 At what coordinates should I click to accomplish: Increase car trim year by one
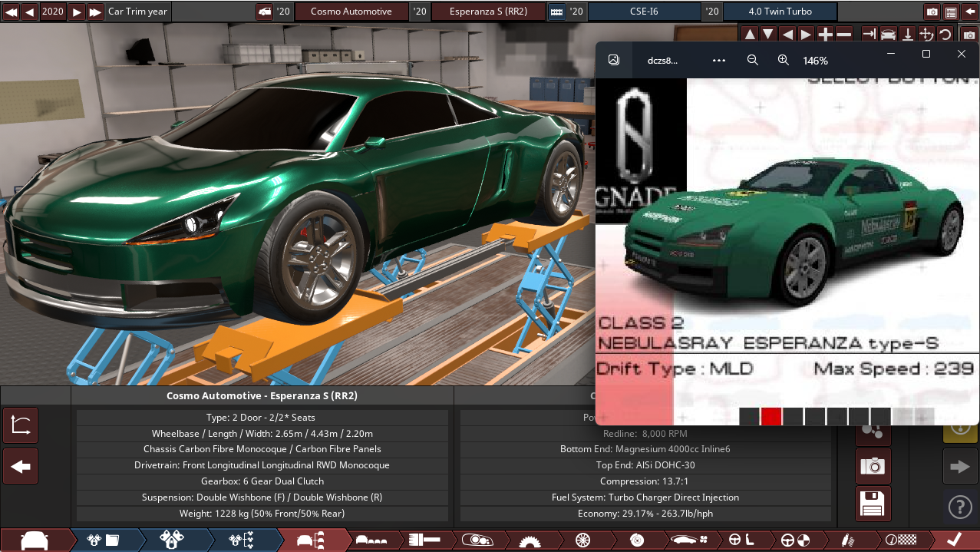click(x=77, y=12)
